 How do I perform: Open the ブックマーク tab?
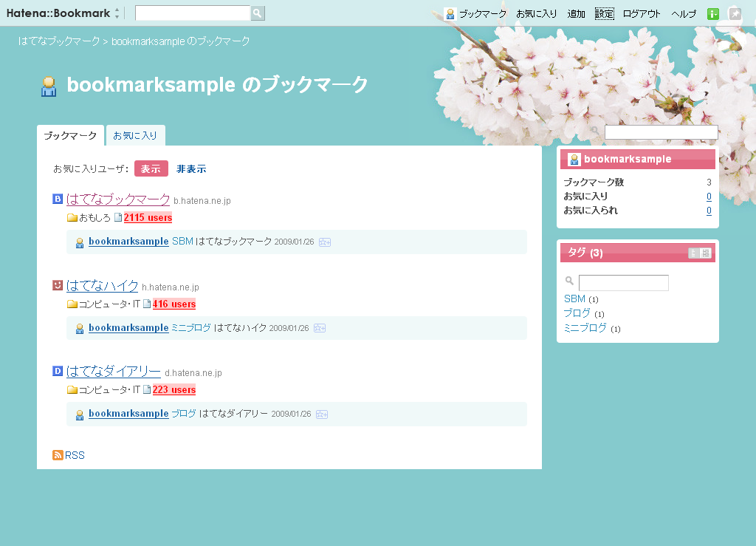point(70,135)
